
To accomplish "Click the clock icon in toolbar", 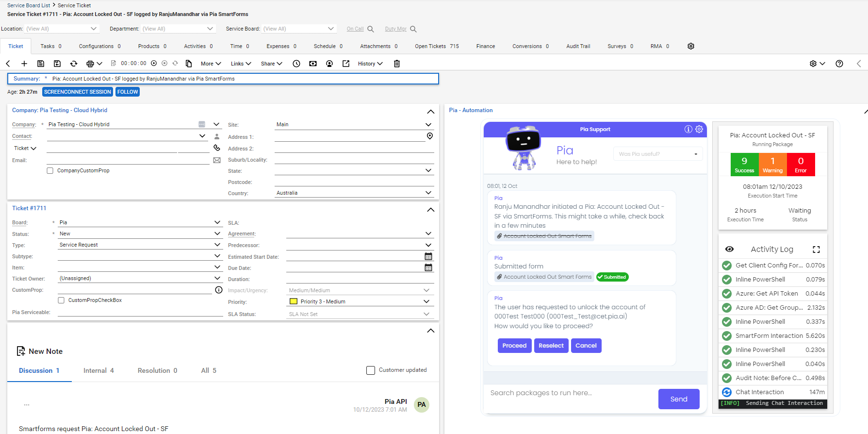I will 296,64.
